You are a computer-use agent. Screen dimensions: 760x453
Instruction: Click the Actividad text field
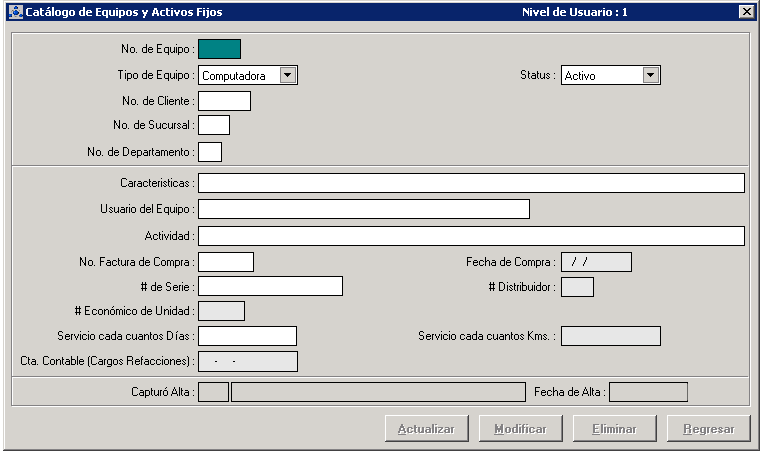[471, 236]
